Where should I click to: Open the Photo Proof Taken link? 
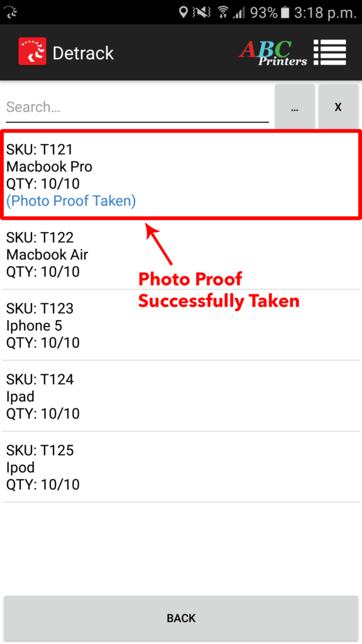click(71, 201)
